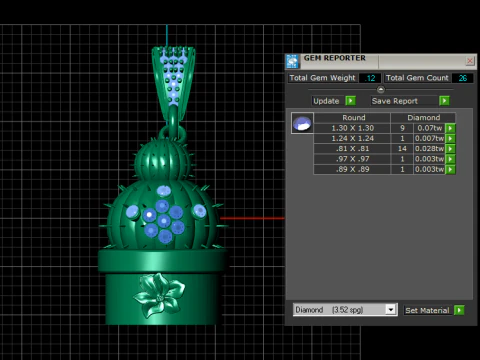The width and height of the screenshot is (480, 360).
Task: Select the .81 X .81 size cell
Action: pos(352,149)
